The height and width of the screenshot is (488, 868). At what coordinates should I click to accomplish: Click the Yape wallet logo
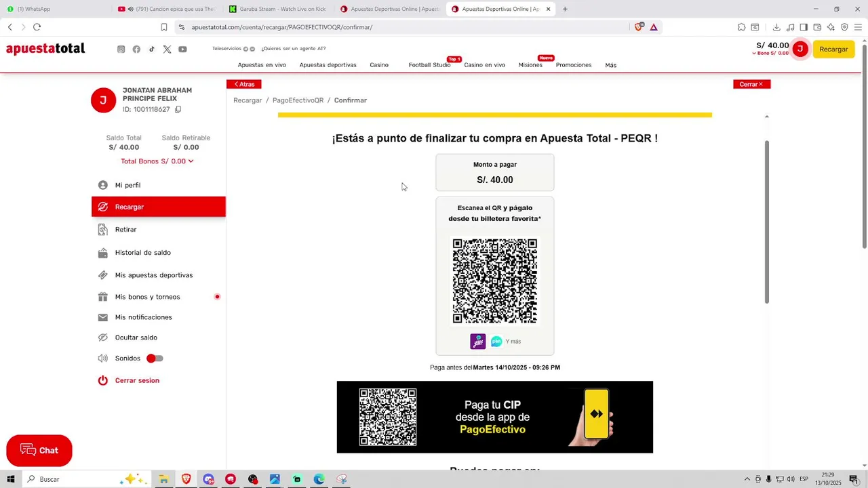(478, 342)
